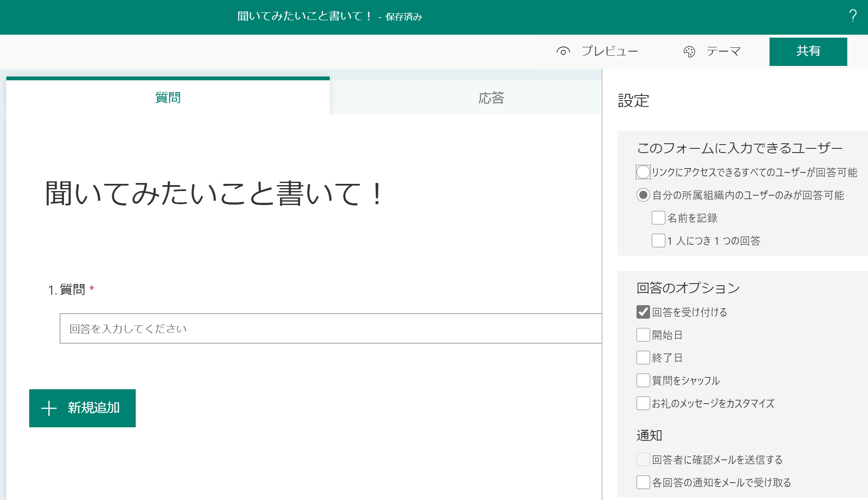Click the theme palette icon
This screenshot has width=868, height=500.
(689, 52)
